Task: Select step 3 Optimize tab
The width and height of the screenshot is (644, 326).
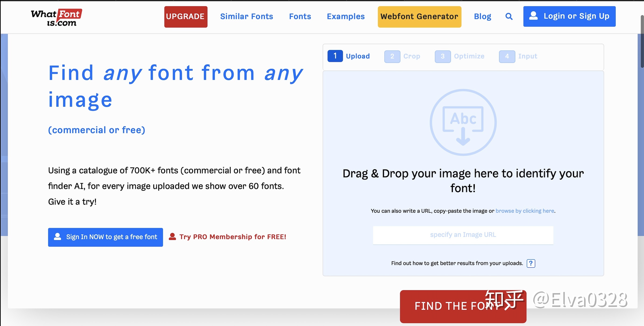Action: [460, 56]
